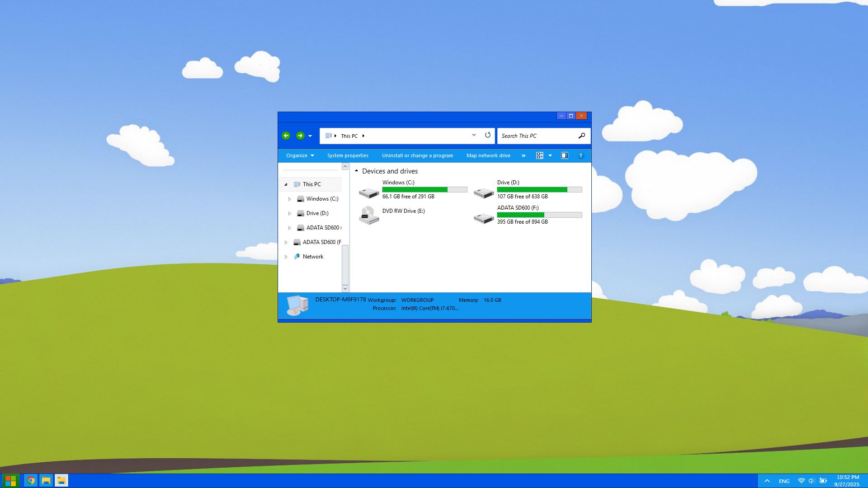
Task: Click Uninstall or change a program
Action: [x=417, y=155]
